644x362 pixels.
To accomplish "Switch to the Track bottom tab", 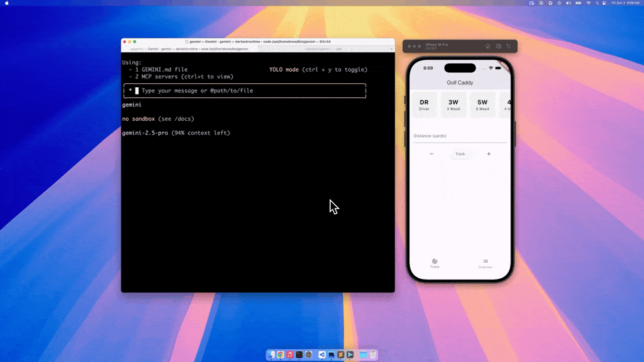I will click(435, 263).
